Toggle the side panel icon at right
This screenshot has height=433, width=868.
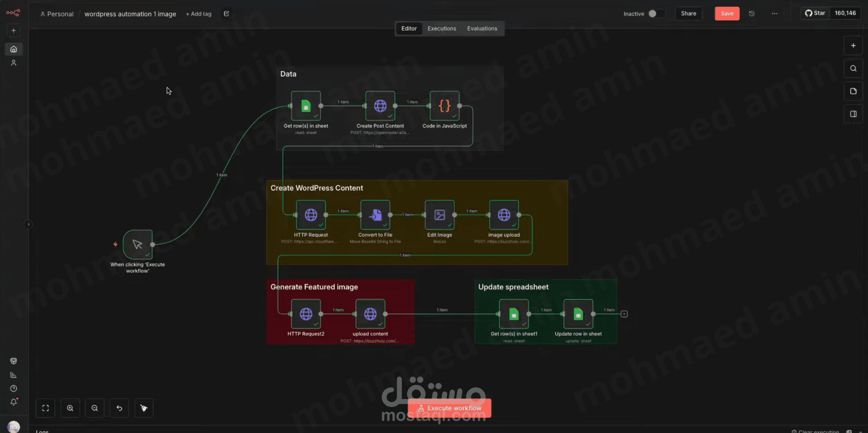coord(853,114)
